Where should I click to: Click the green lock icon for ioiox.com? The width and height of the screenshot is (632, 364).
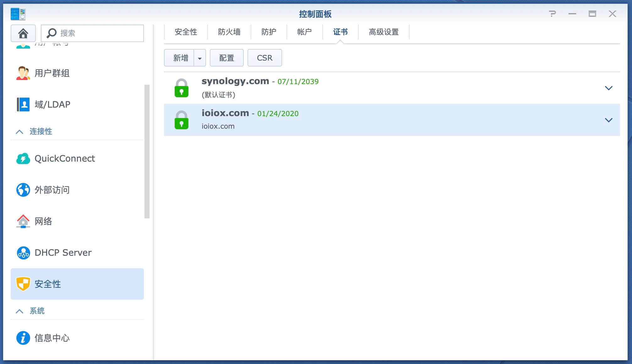181,120
